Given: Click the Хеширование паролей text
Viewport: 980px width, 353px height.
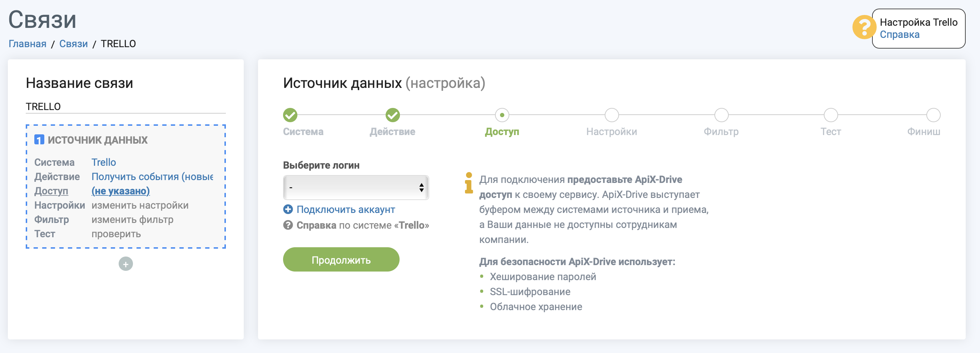Looking at the screenshot, I should pos(543,277).
